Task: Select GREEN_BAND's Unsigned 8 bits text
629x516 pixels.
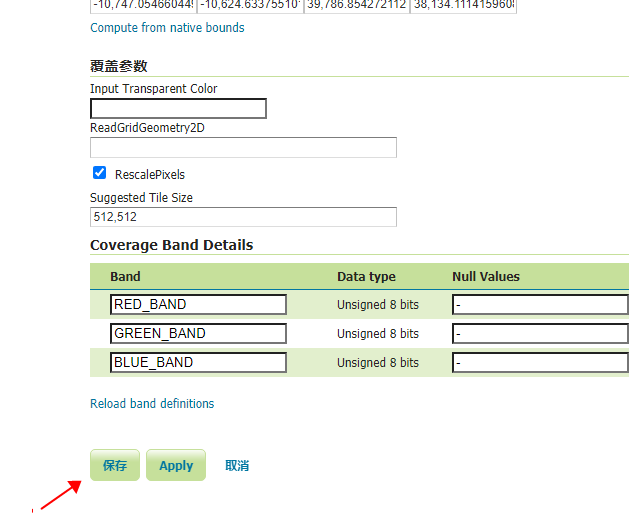Action: [377, 333]
